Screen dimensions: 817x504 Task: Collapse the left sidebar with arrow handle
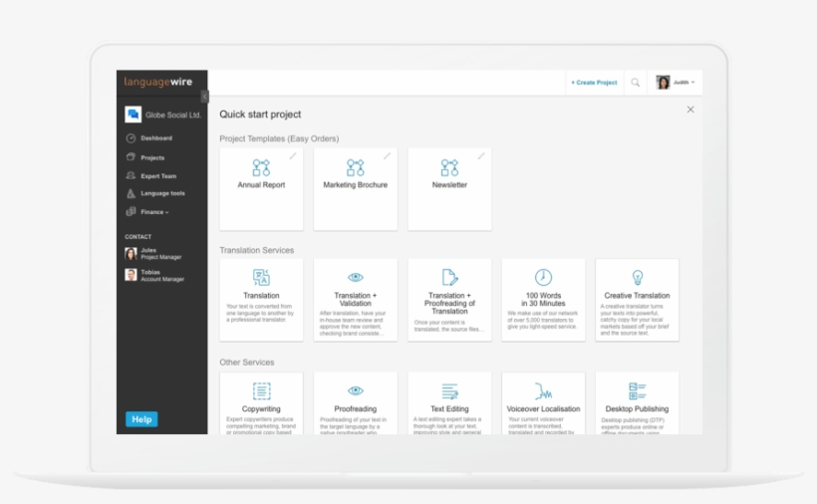(204, 97)
